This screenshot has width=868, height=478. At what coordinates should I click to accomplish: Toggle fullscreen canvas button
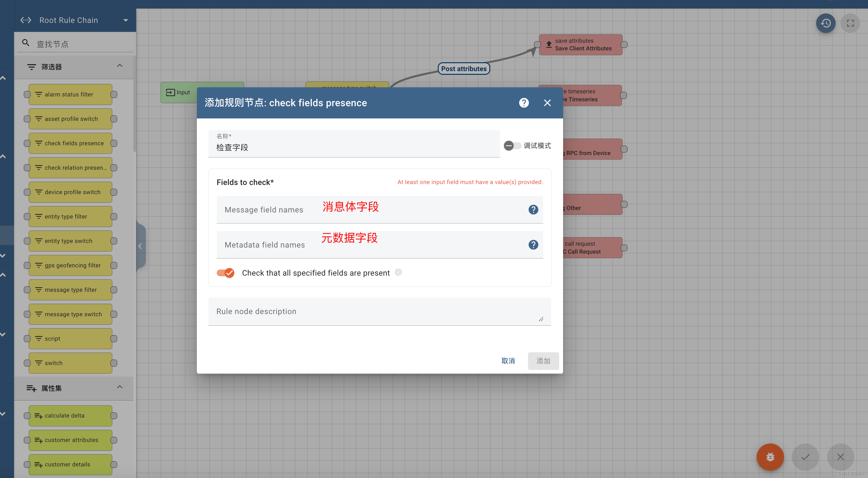[x=850, y=23]
